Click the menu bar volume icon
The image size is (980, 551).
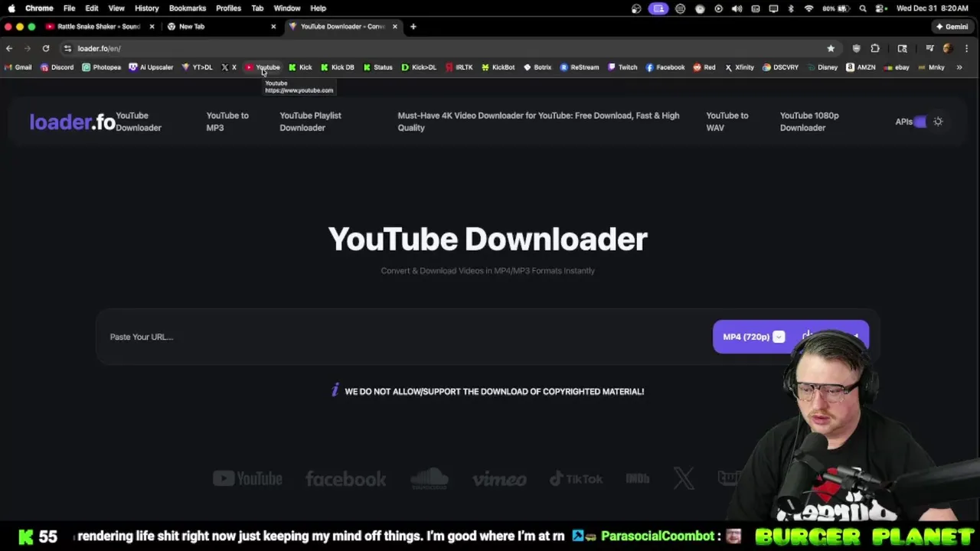[x=737, y=8]
